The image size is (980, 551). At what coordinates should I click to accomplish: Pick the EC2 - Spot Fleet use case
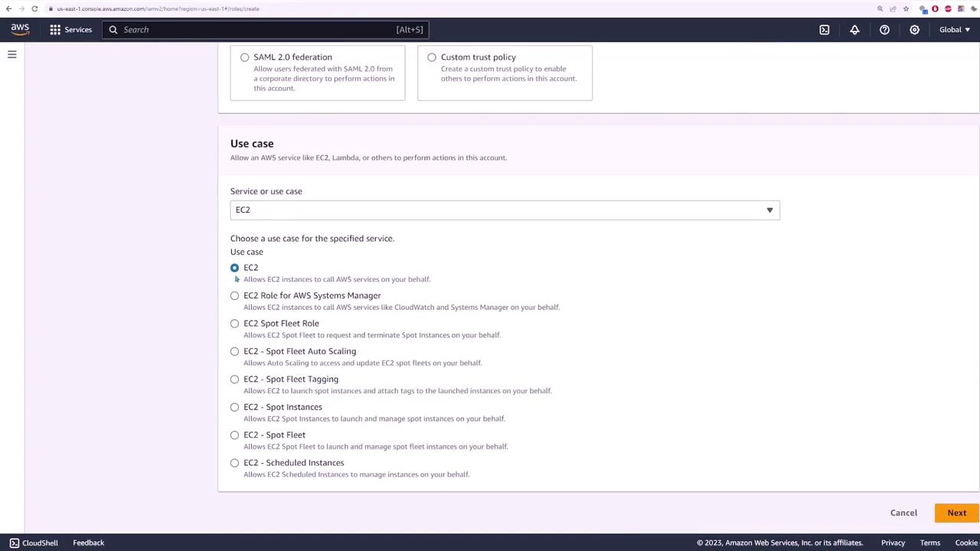(x=235, y=435)
